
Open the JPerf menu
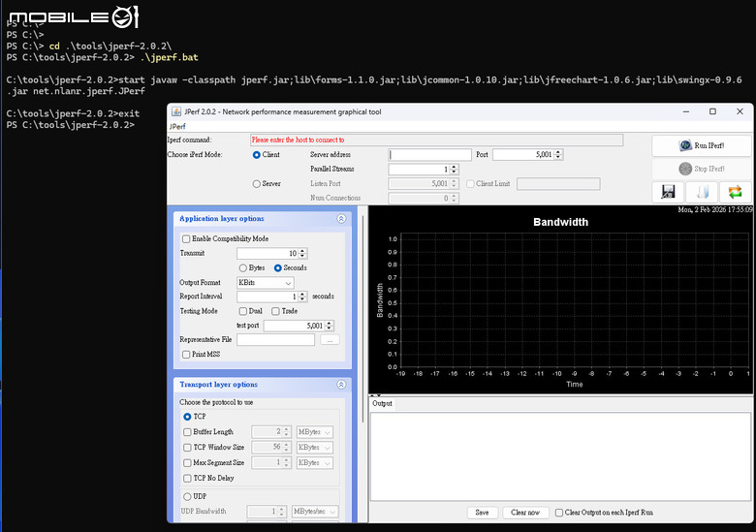click(177, 126)
